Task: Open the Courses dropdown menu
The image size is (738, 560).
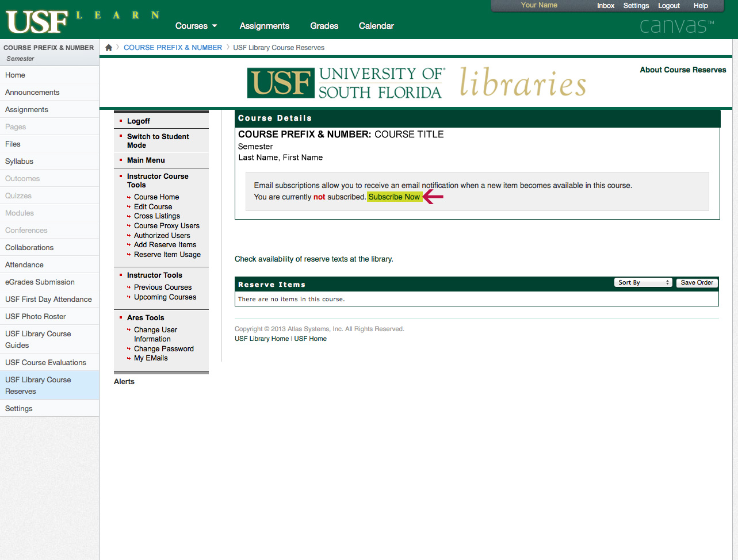Action: point(196,26)
